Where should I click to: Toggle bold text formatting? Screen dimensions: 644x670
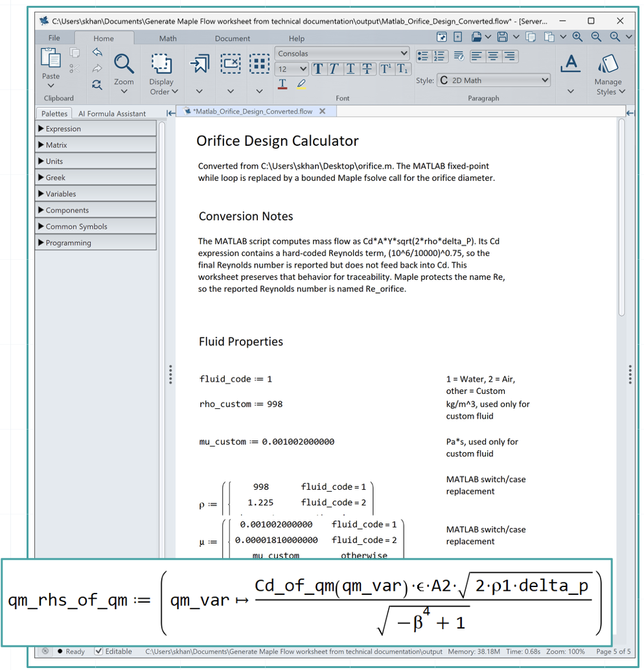(318, 69)
